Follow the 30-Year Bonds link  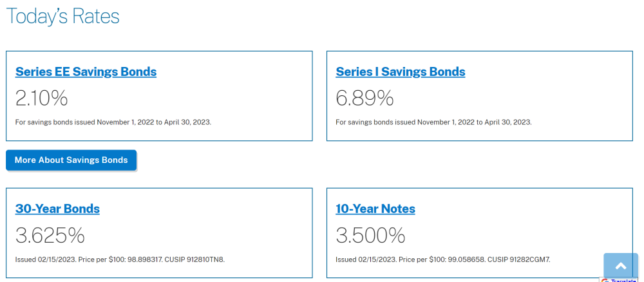coord(57,209)
